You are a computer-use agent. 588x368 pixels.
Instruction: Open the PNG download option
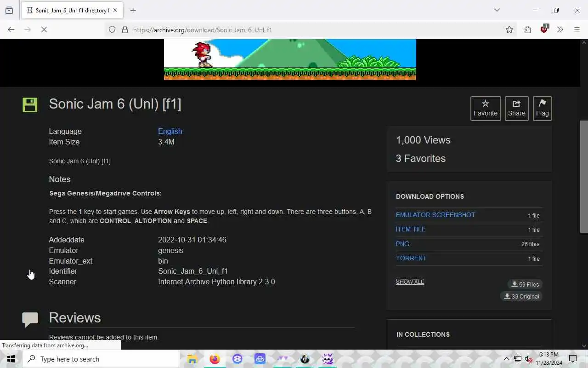pyautogui.click(x=402, y=244)
